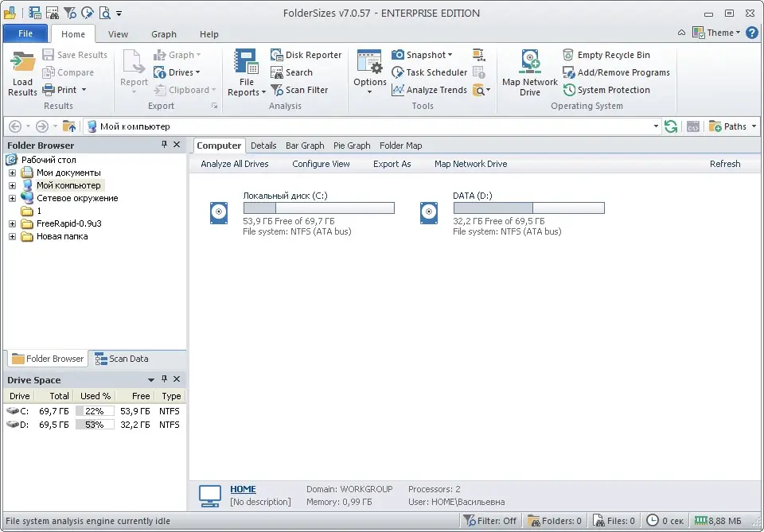Switch to the Folder Map tab
This screenshot has width=764, height=532.
[x=401, y=146]
